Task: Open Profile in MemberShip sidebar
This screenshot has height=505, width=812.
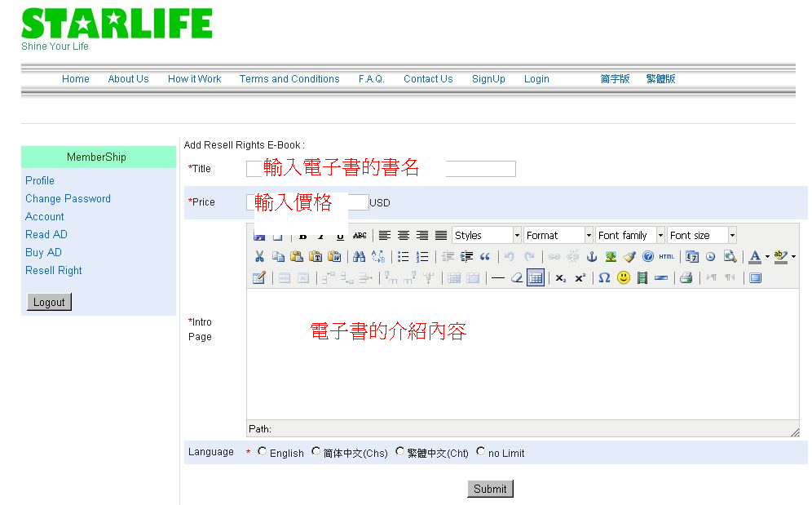Action: tap(40, 180)
